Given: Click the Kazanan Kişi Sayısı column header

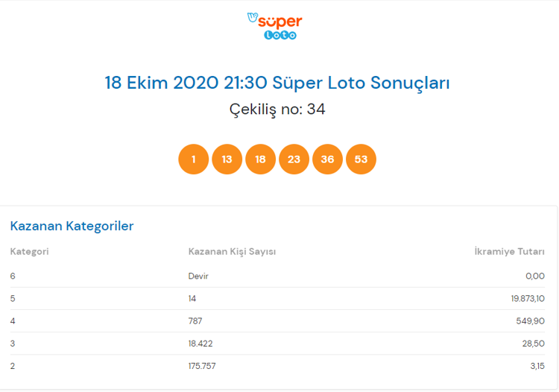Looking at the screenshot, I should point(232,252).
